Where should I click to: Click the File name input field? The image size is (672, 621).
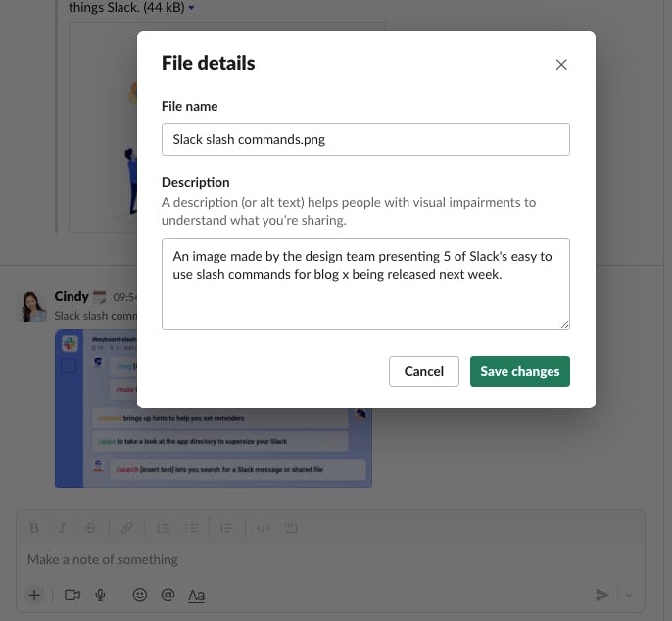[365, 139]
